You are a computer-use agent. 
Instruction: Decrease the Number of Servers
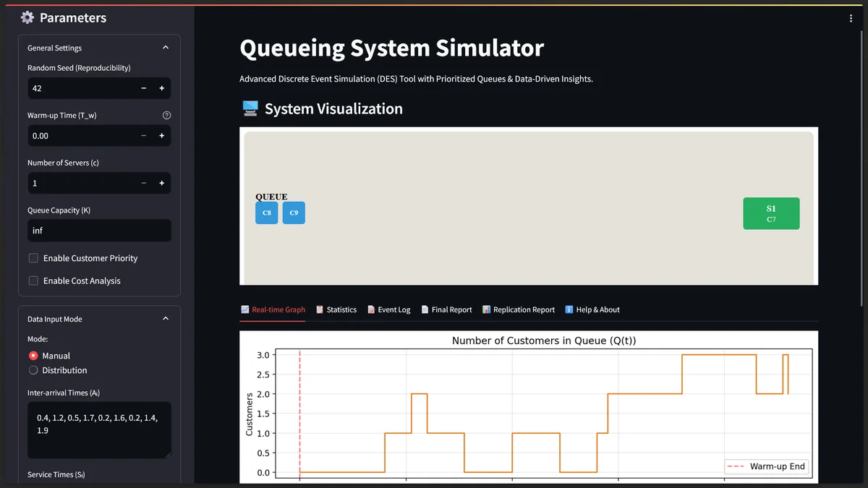click(x=143, y=184)
